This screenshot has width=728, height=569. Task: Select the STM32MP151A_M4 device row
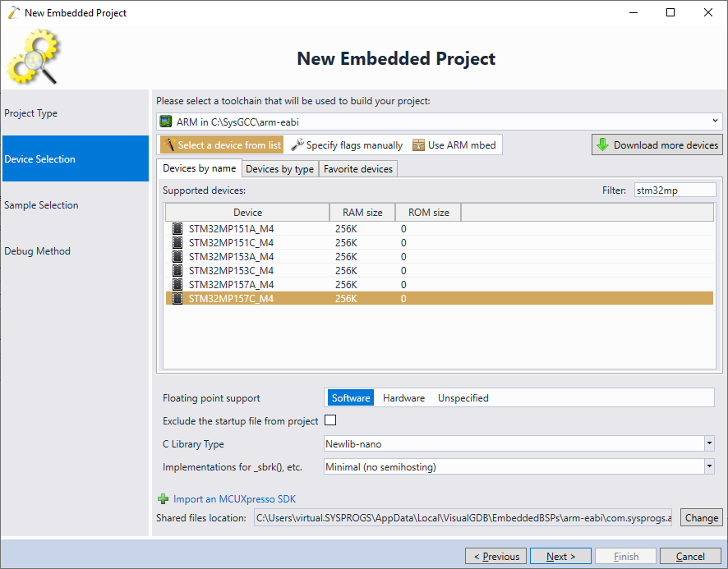[x=440, y=229]
